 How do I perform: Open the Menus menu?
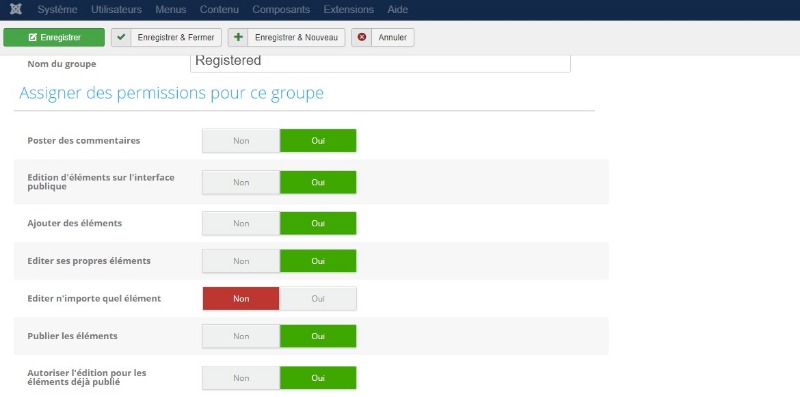click(x=171, y=10)
